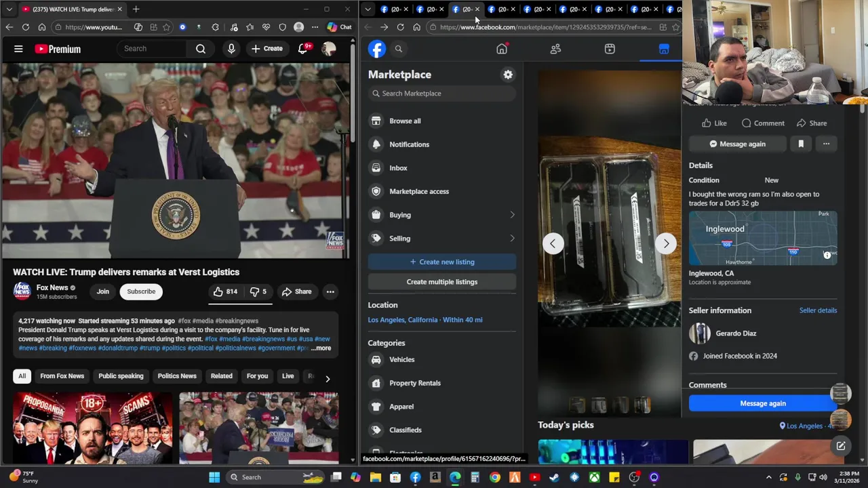This screenshot has height=488, width=868.
Task: Select the Politics News chip
Action: [177, 376]
